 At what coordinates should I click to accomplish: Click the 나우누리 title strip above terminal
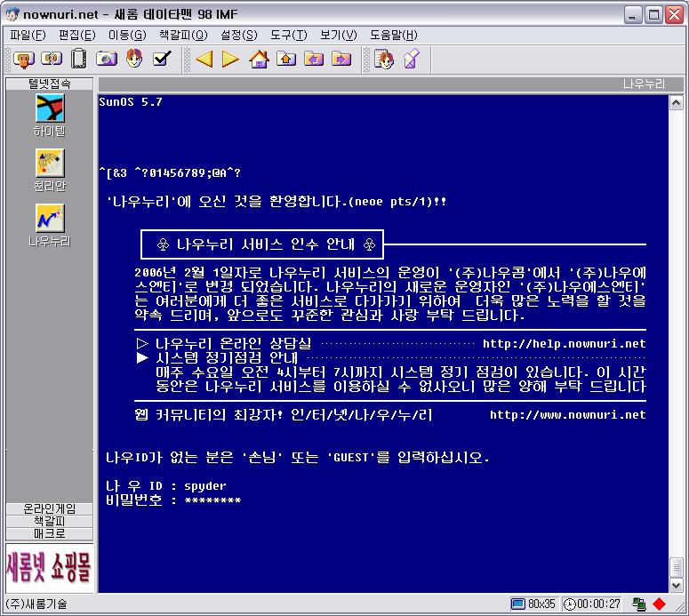click(390, 84)
